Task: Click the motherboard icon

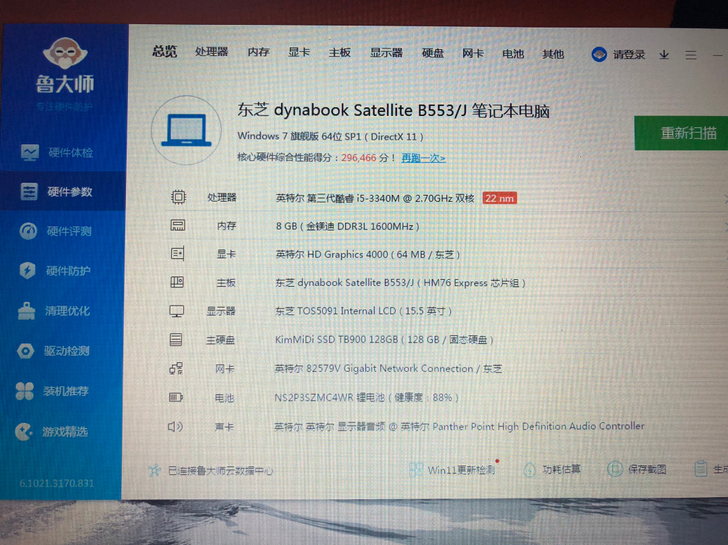Action: pyautogui.click(x=177, y=282)
